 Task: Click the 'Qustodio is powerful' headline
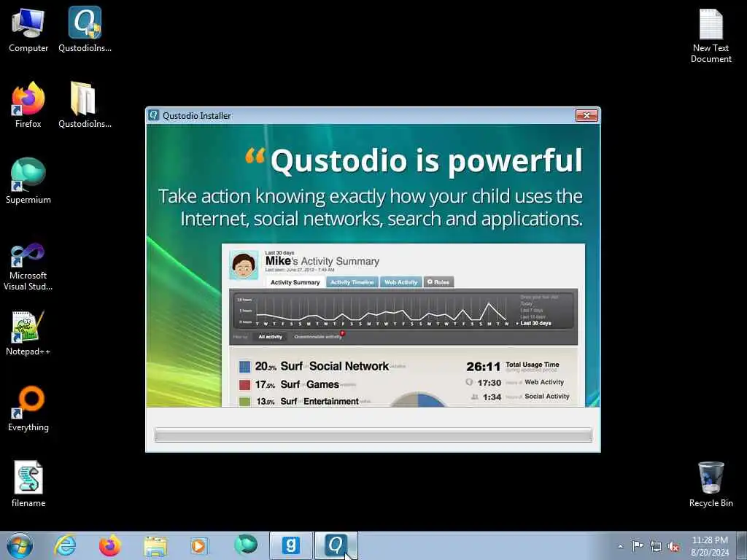(426, 160)
